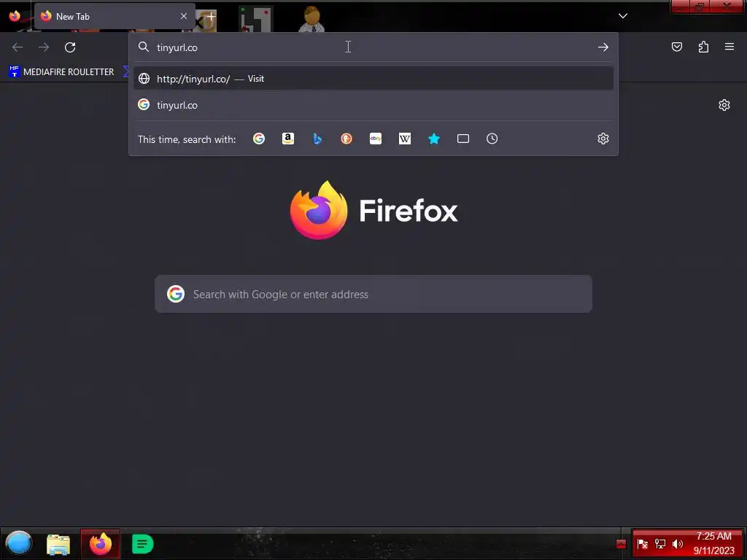Search this time with Google icon
The height and width of the screenshot is (560, 747).
coord(259,139)
